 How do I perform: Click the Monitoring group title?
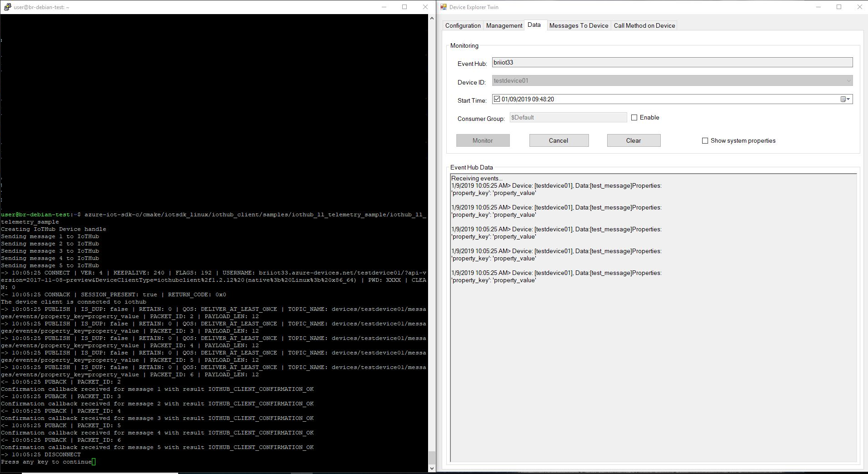[x=464, y=45]
